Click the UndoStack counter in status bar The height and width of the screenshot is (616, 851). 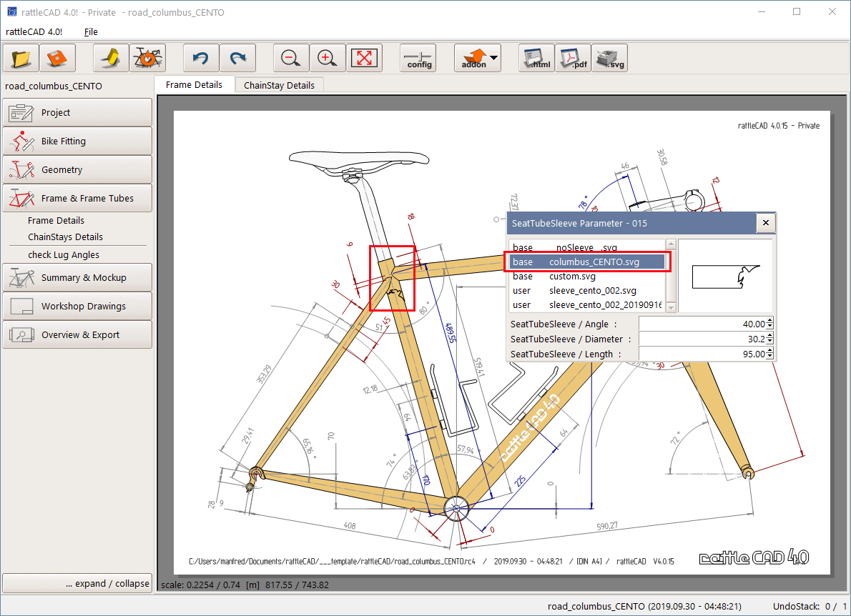click(x=810, y=606)
